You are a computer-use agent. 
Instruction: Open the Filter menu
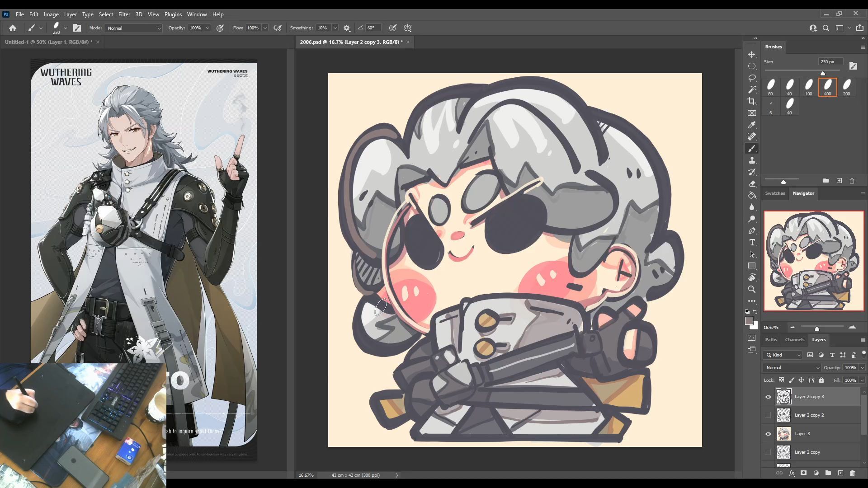(124, 14)
